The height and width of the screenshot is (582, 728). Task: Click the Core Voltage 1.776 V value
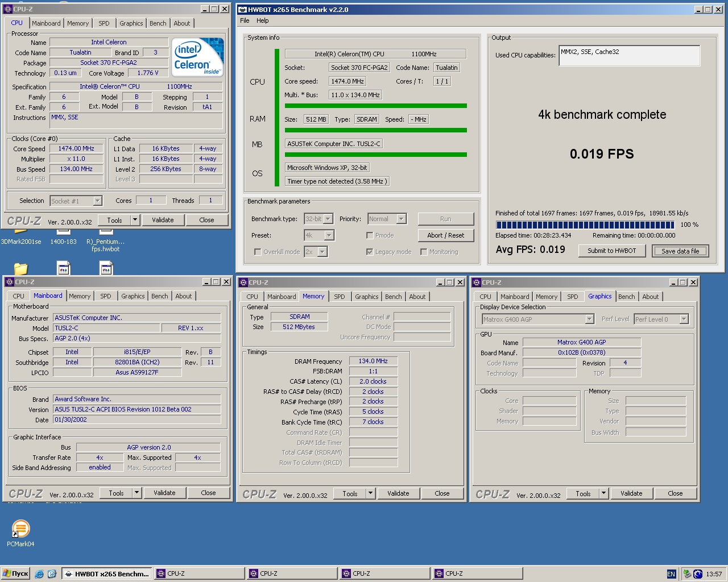click(x=148, y=73)
